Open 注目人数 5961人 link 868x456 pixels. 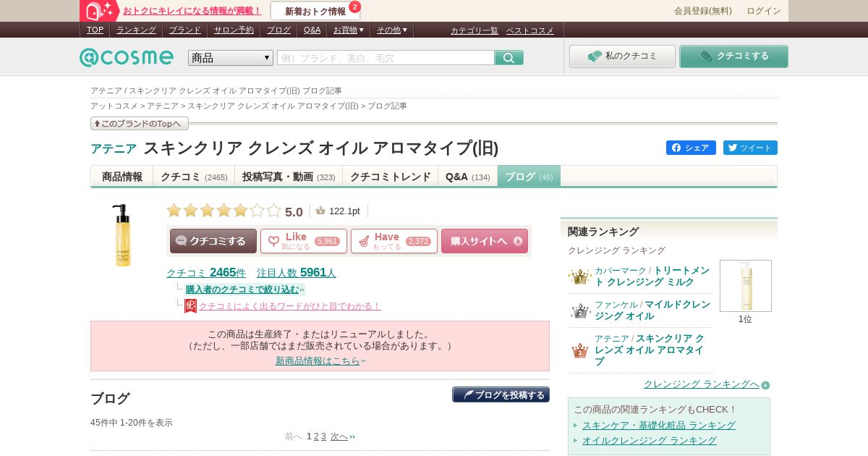pyautogui.click(x=297, y=273)
